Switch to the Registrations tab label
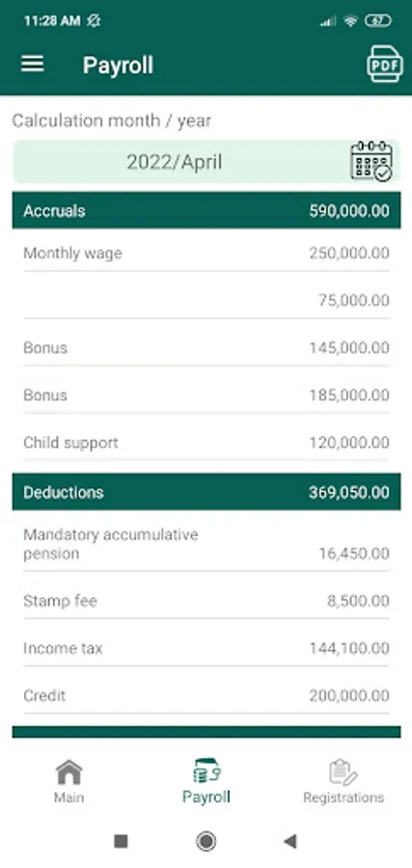This screenshot has width=412, height=868. 343,798
